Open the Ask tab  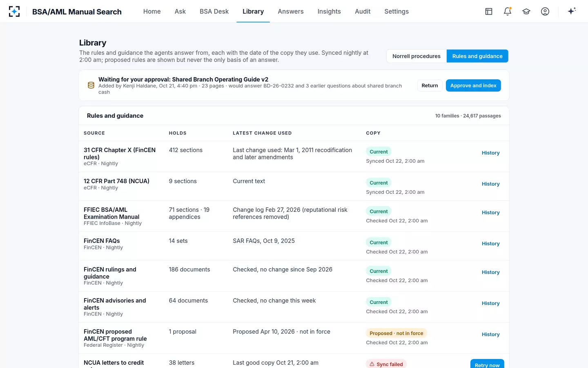180,11
